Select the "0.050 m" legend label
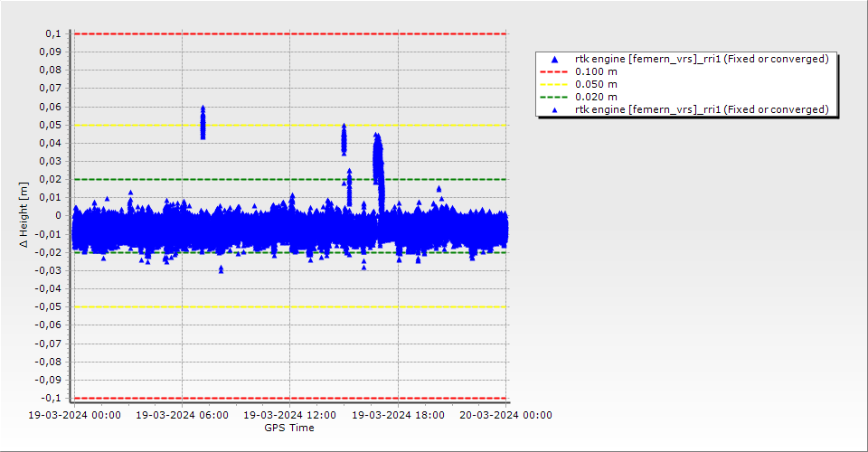The image size is (868, 452). [597, 84]
